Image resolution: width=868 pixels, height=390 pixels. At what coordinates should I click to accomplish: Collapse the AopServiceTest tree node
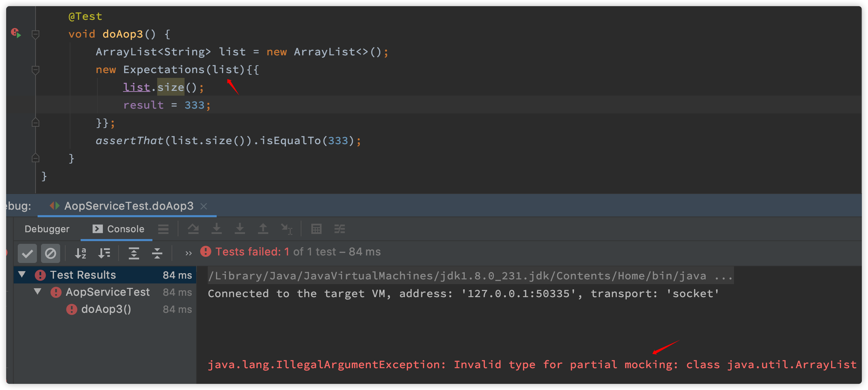pos(38,292)
